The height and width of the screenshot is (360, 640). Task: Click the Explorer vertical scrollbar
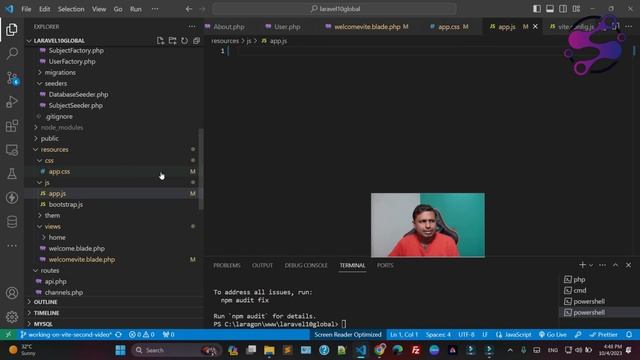[201, 169]
